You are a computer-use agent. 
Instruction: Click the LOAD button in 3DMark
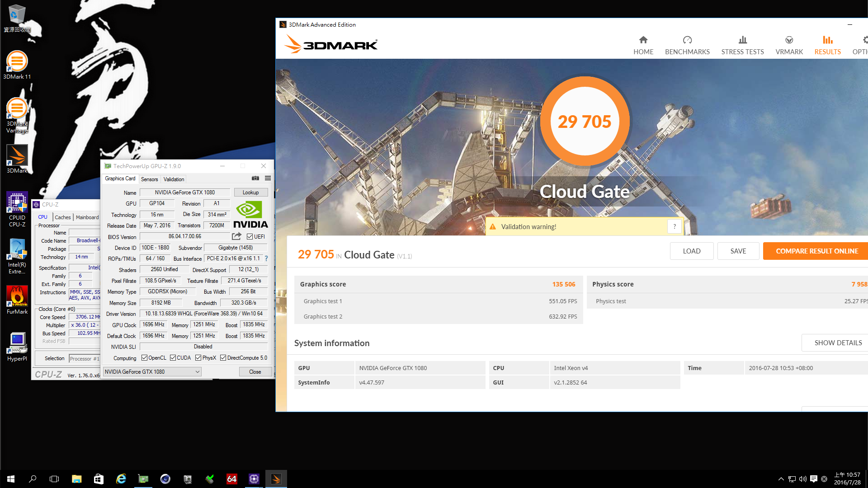pyautogui.click(x=691, y=251)
